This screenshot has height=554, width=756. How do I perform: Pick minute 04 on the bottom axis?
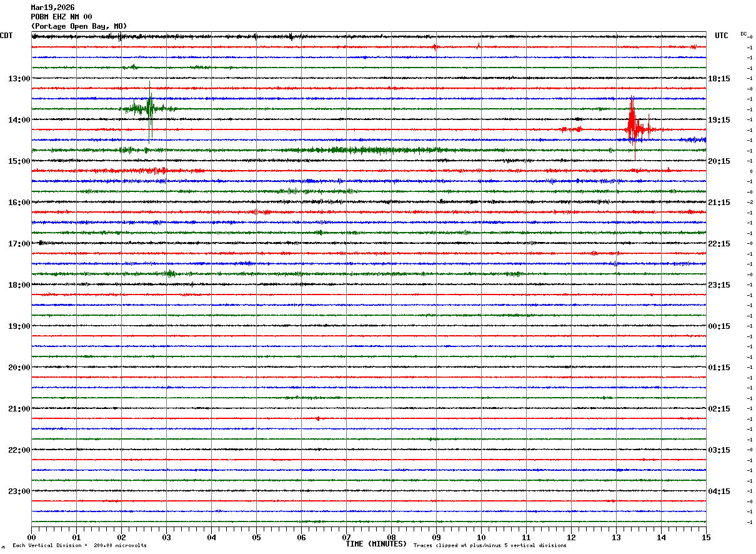[x=211, y=536]
